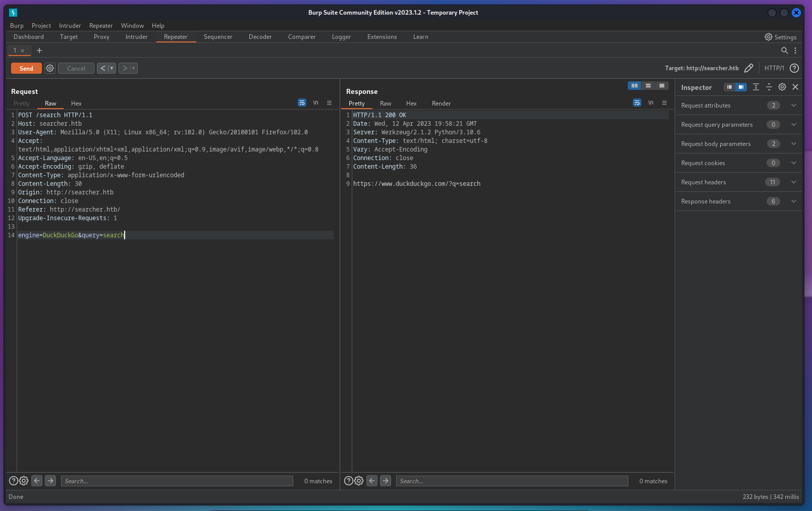812x511 pixels.
Task: Click the search magnifier in Repeater tab bar
Action: 784,50
